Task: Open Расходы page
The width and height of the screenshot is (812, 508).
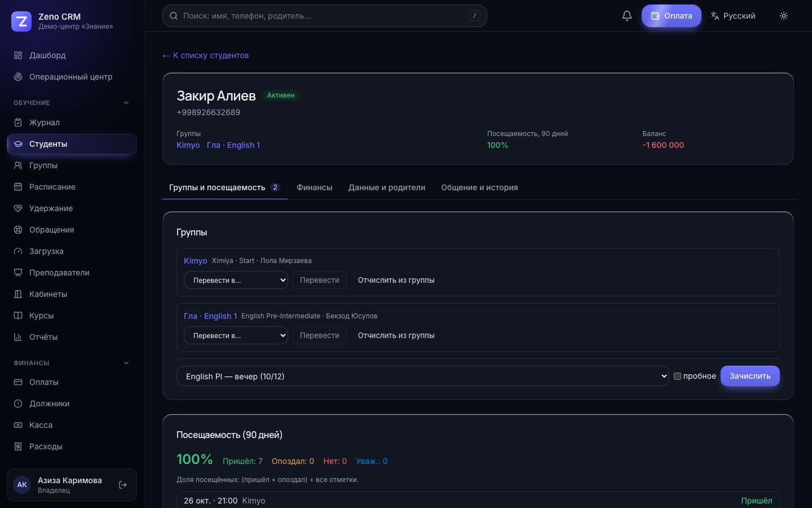Action: click(72, 446)
